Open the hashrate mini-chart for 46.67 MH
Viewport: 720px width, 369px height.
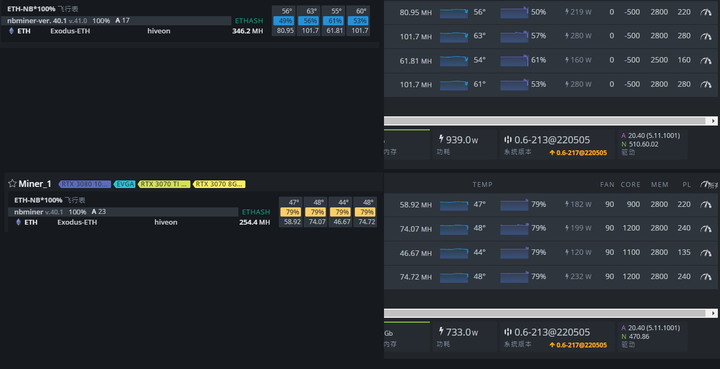[454, 253]
